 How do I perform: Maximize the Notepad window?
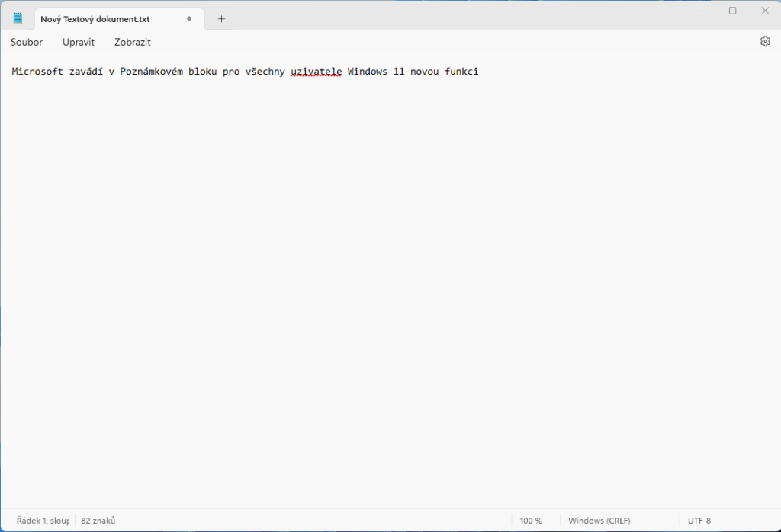[732, 11]
